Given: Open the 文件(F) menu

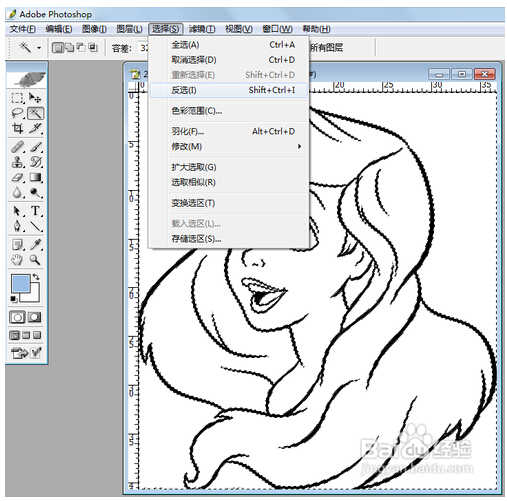Looking at the screenshot, I should [23, 29].
